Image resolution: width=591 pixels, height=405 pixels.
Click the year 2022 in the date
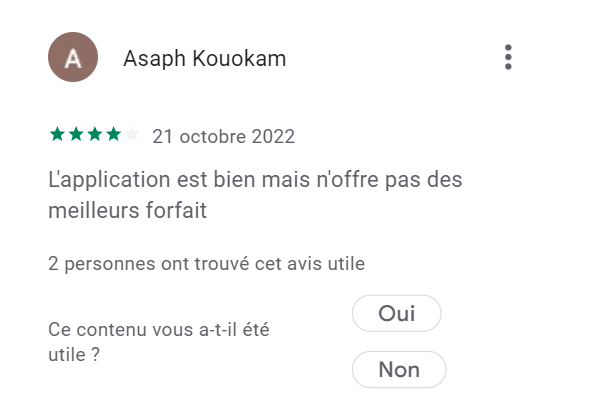coord(273,136)
